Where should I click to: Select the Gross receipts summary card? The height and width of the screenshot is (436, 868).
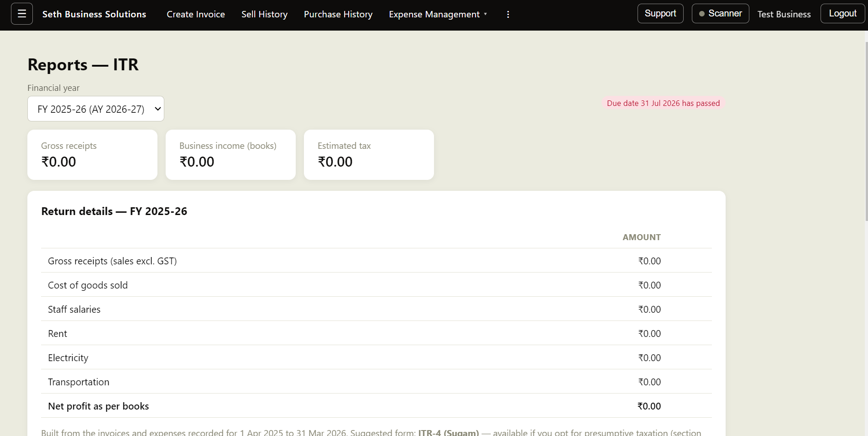92,155
